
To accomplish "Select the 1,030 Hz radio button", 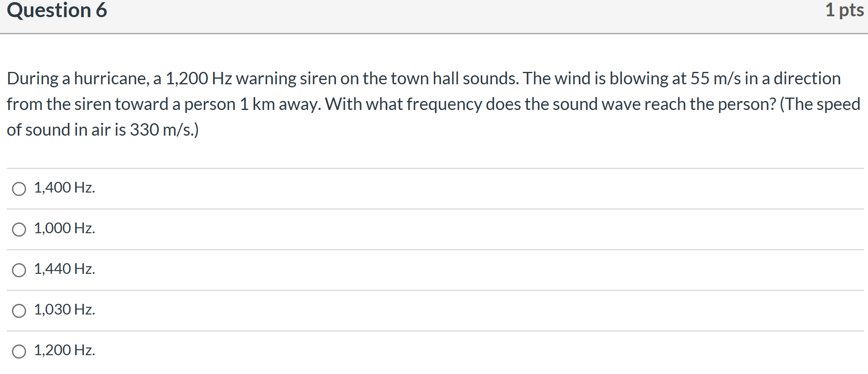I will tap(19, 311).
